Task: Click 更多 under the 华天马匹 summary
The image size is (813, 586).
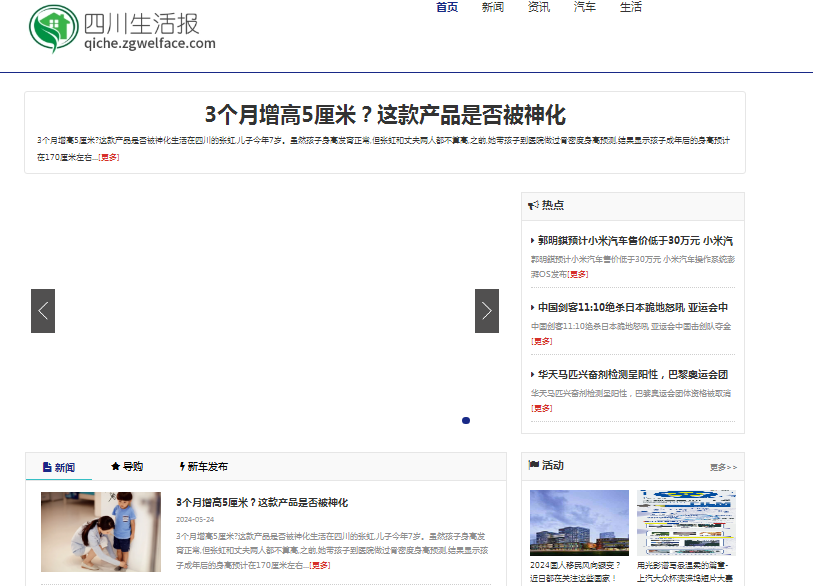Action: point(542,408)
